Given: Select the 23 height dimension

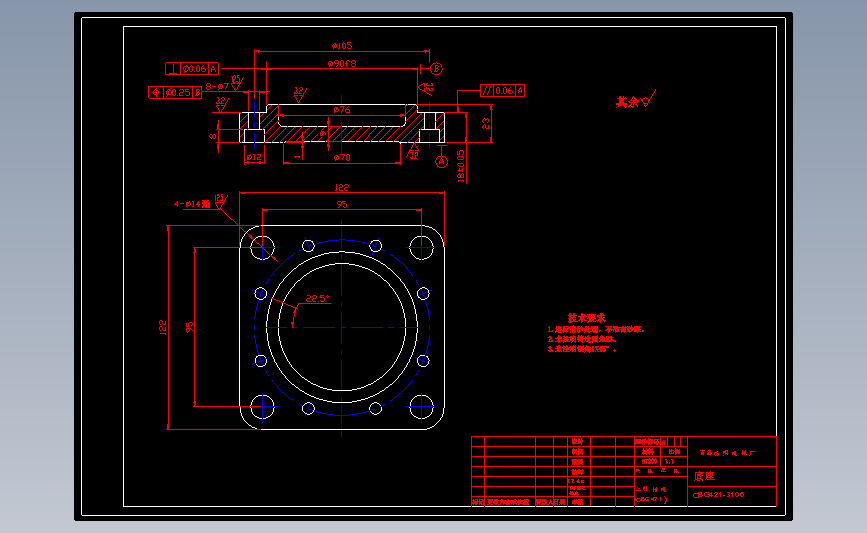Looking at the screenshot, I should 485,123.
